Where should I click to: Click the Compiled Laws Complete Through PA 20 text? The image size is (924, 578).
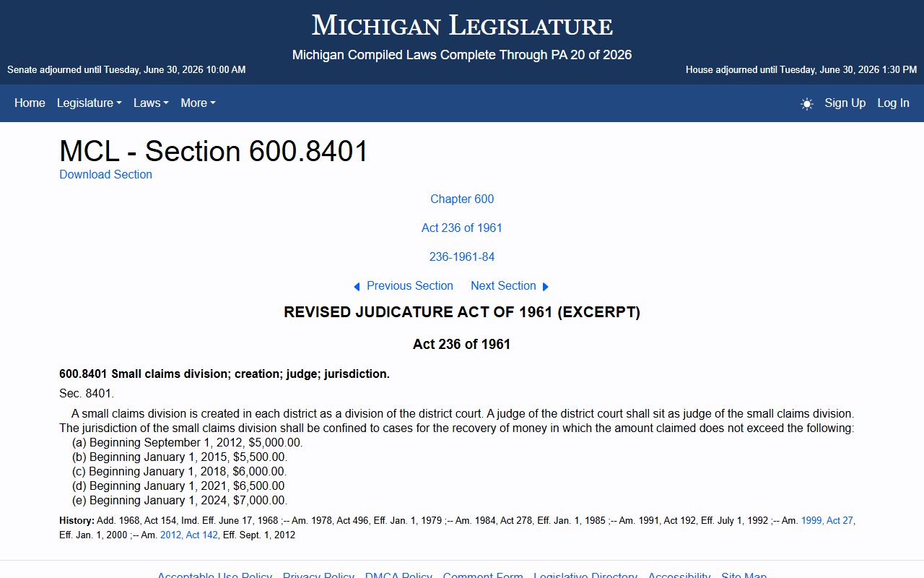click(x=462, y=55)
